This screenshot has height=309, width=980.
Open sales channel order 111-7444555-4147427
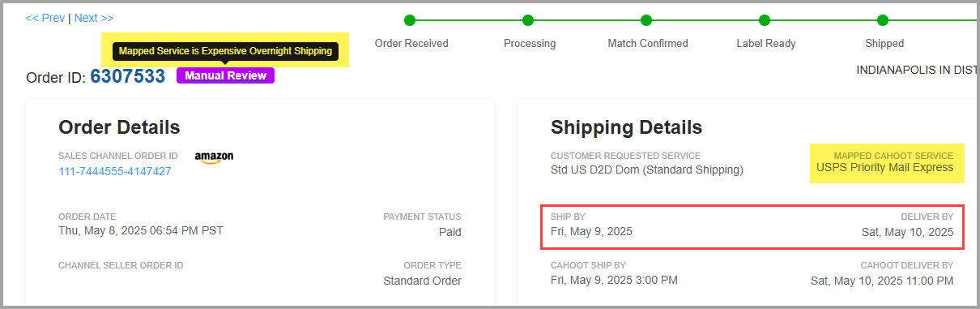tap(115, 171)
